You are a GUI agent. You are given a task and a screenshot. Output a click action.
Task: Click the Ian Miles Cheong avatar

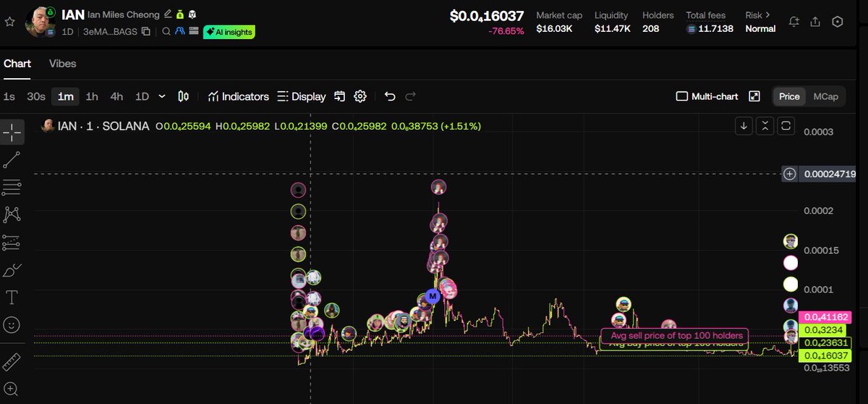pos(40,22)
